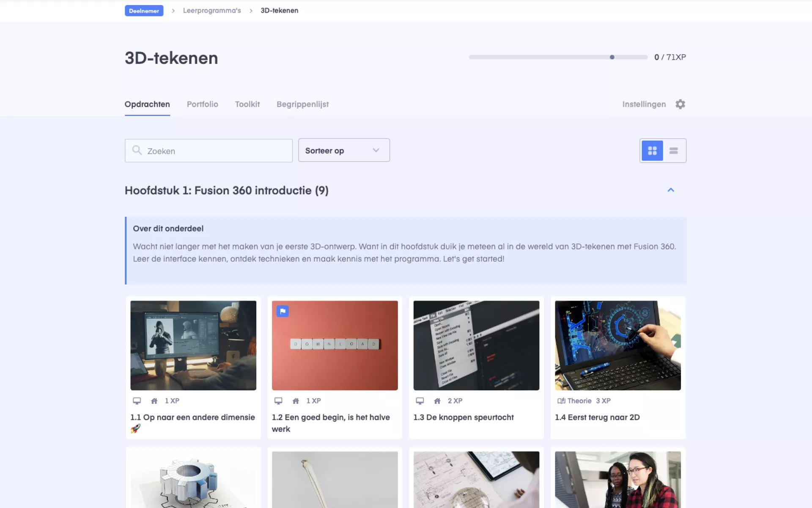Open the Portfolio tab

pyautogui.click(x=202, y=104)
